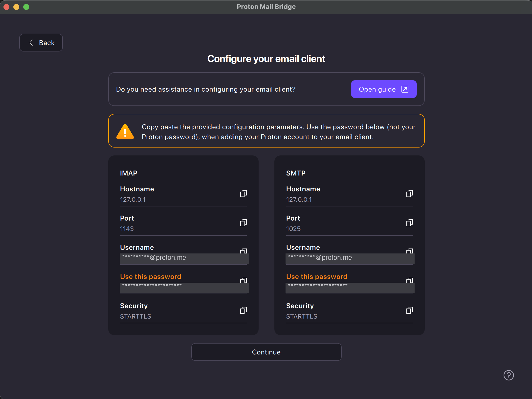Copy the IMAP password
Screen dimensions: 532x399
click(x=244, y=280)
